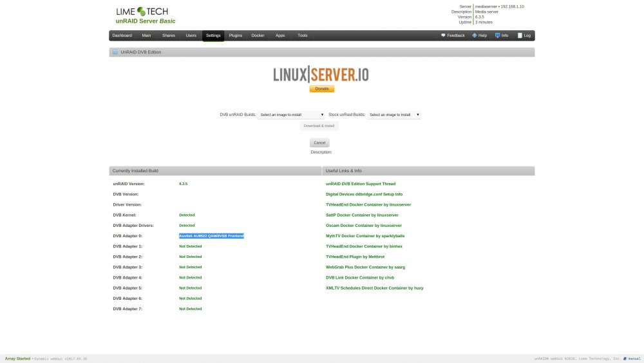Click the DVB Version label
Image resolution: width=644 pixels, height=363 pixels.
click(x=126, y=194)
